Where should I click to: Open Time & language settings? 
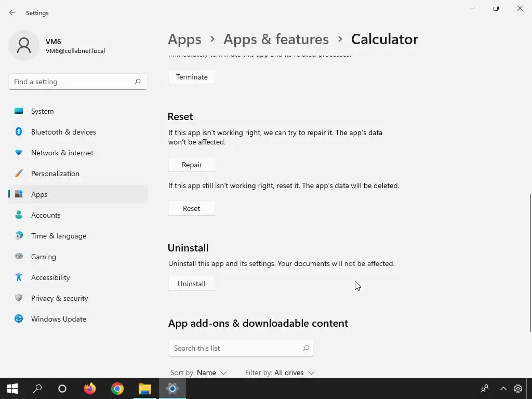tap(78, 236)
